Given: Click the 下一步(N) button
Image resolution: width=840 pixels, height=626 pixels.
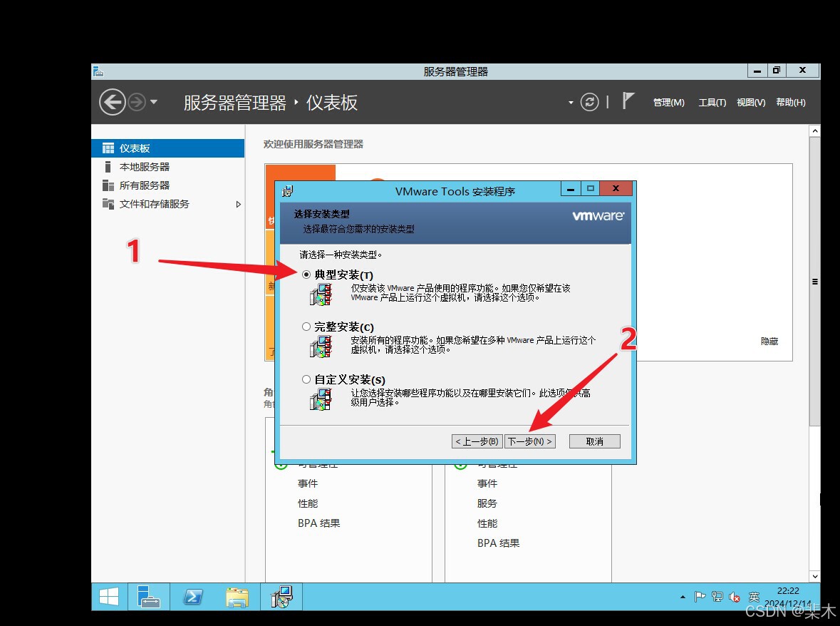Looking at the screenshot, I should (x=530, y=441).
